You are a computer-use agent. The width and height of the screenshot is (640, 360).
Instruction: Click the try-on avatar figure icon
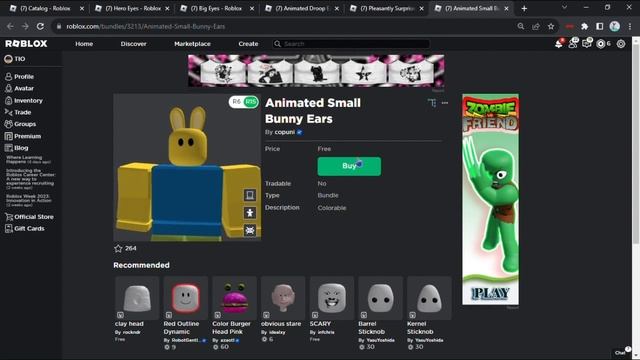(250, 213)
